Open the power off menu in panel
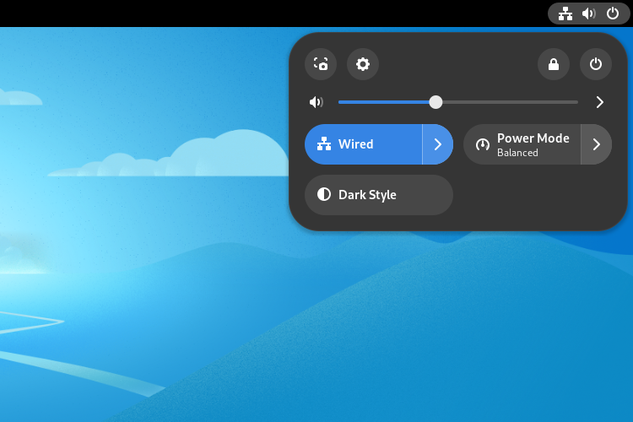Viewport: 633px width, 422px height. coord(595,64)
